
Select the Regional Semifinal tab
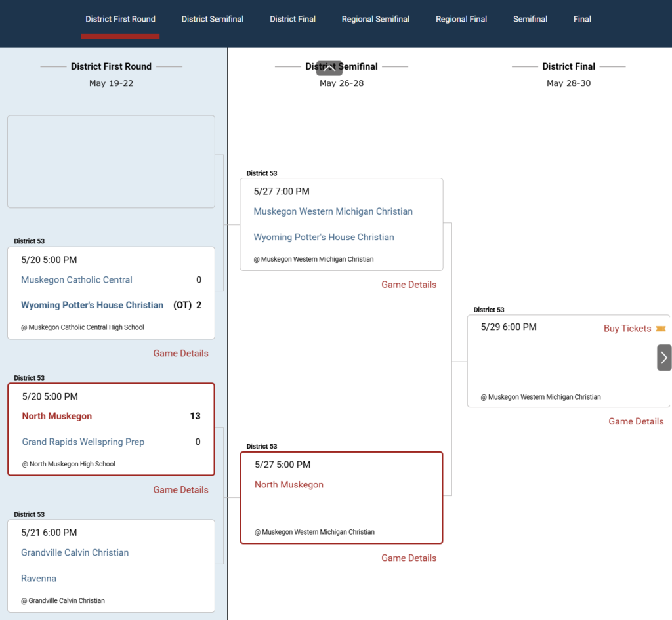point(375,19)
